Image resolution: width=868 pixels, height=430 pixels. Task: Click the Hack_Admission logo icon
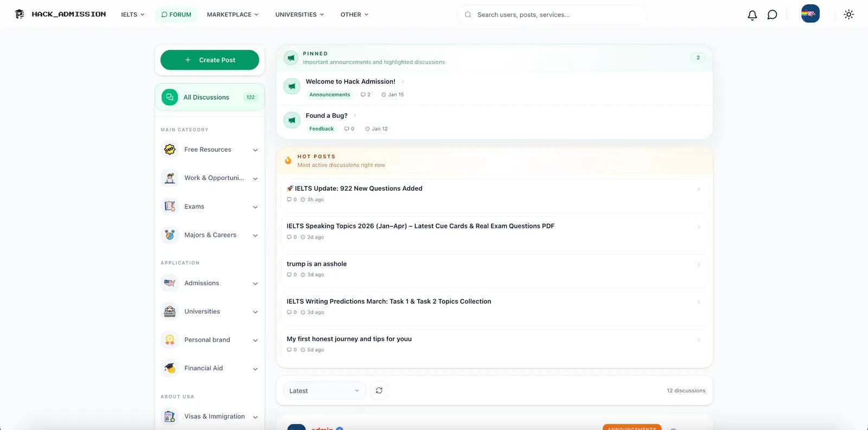(20, 14)
